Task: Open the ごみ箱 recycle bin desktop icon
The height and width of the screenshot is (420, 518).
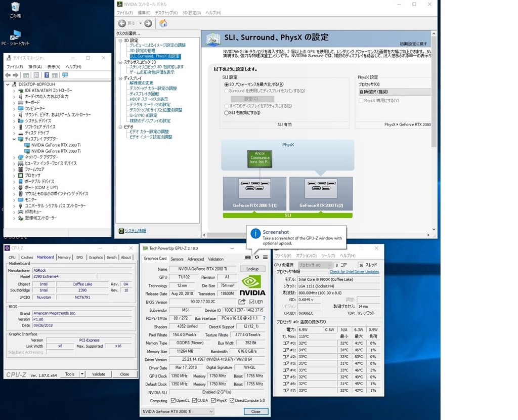Action: (x=15, y=10)
